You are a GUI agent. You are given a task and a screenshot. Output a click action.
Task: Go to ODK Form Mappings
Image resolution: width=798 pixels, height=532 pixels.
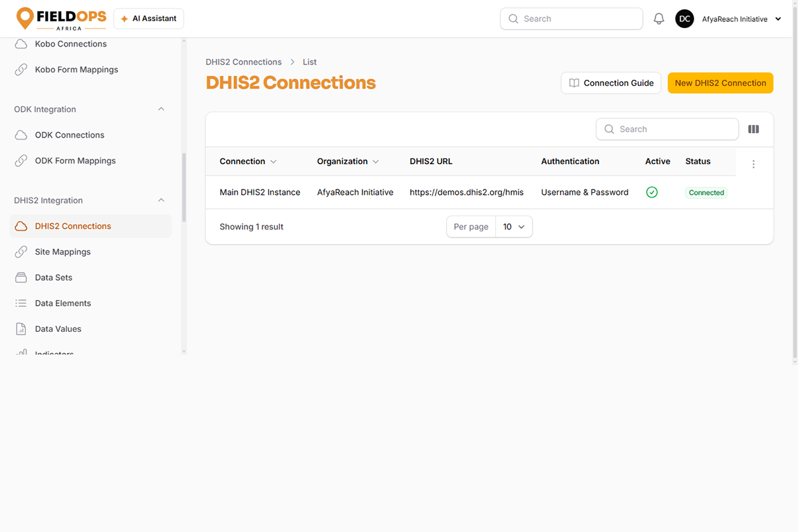pyautogui.click(x=90, y=161)
